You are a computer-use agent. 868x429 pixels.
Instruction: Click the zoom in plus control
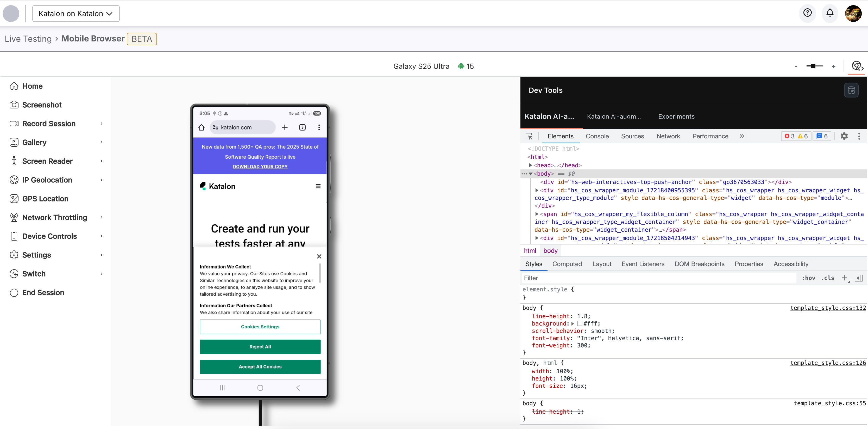tap(833, 66)
